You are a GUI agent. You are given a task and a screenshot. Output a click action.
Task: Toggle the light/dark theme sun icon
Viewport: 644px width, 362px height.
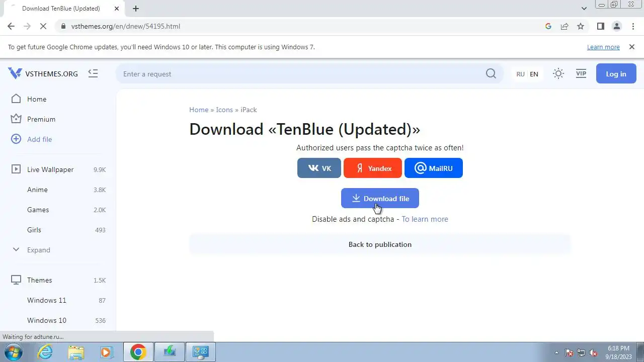[558, 73]
